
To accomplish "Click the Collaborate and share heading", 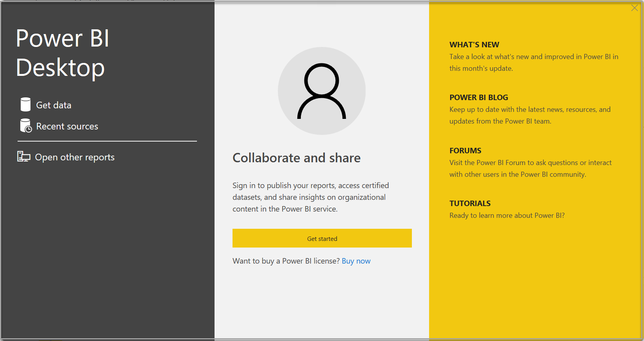I will pyautogui.click(x=296, y=158).
